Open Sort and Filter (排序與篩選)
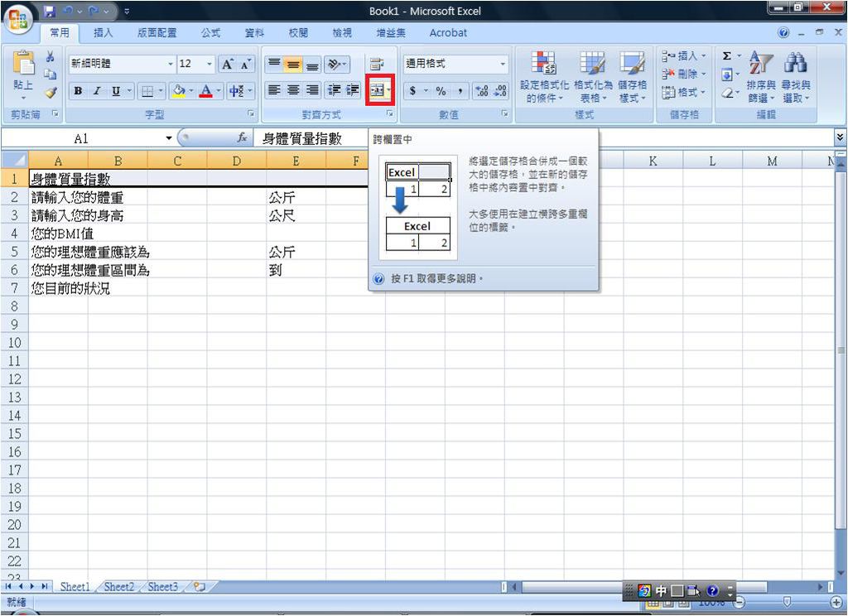 pos(761,77)
